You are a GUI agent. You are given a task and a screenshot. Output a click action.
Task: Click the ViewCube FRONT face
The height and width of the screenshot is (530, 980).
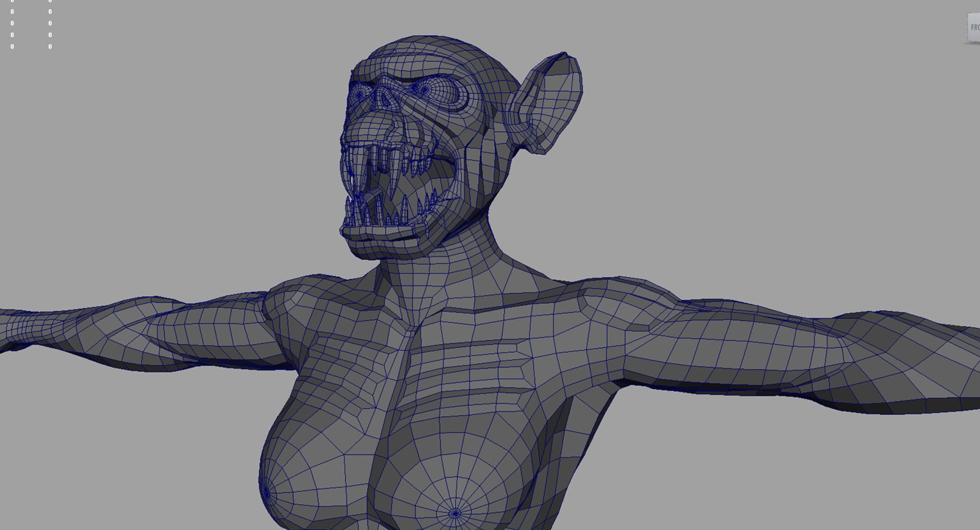pyautogui.click(x=973, y=28)
